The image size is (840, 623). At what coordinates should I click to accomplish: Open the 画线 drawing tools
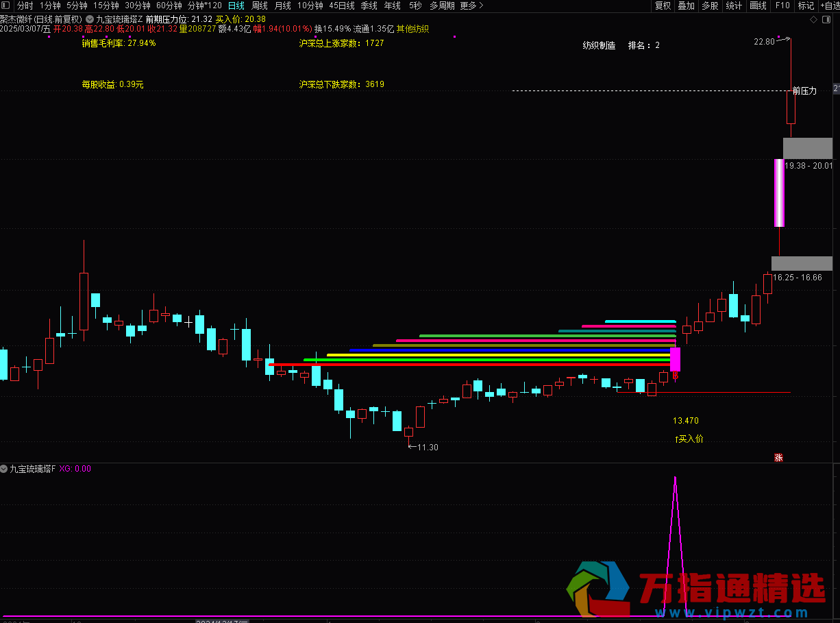(758, 5)
